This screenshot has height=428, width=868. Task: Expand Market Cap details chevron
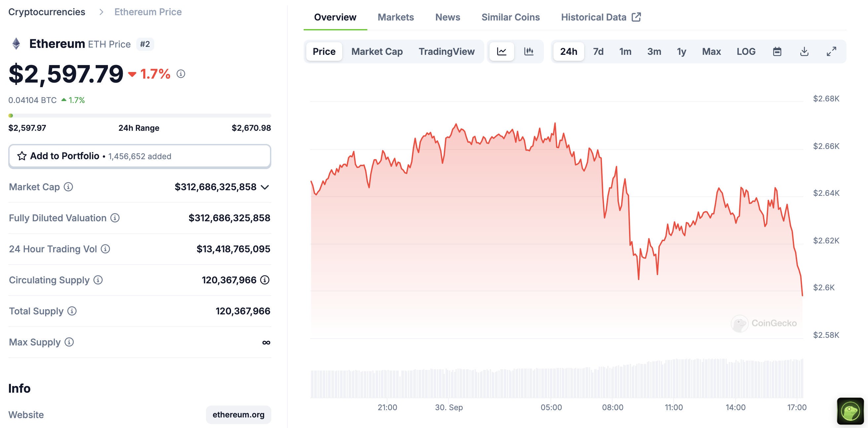(x=265, y=187)
